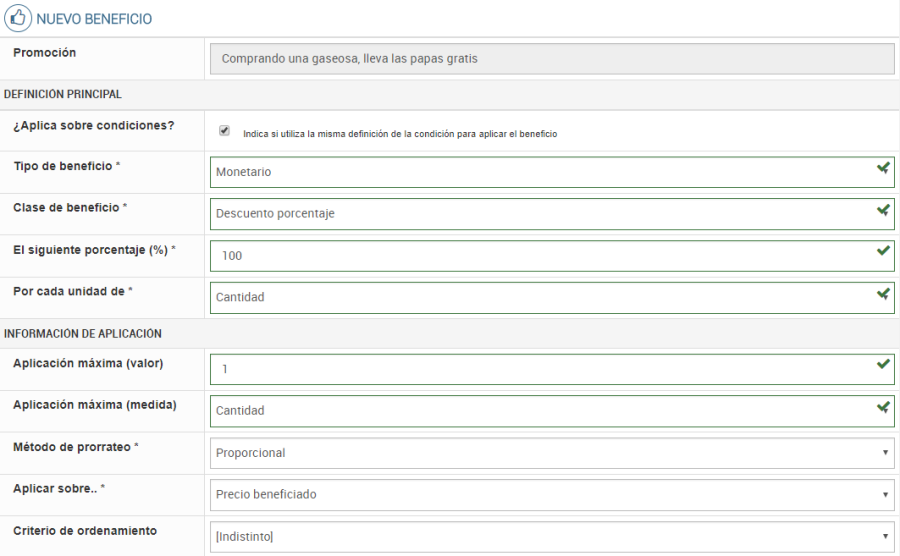Click the Información de Aplicación section header
The height and width of the screenshot is (556, 900).
pyautogui.click(x=83, y=333)
